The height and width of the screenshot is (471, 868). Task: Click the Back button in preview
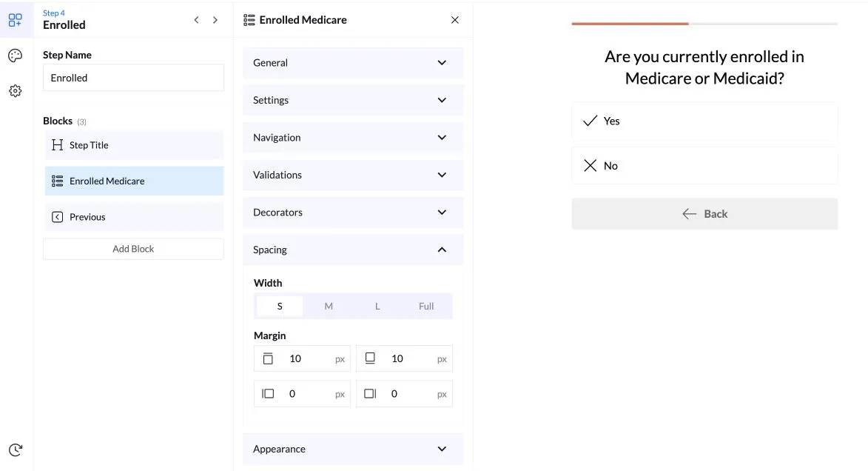(x=704, y=214)
